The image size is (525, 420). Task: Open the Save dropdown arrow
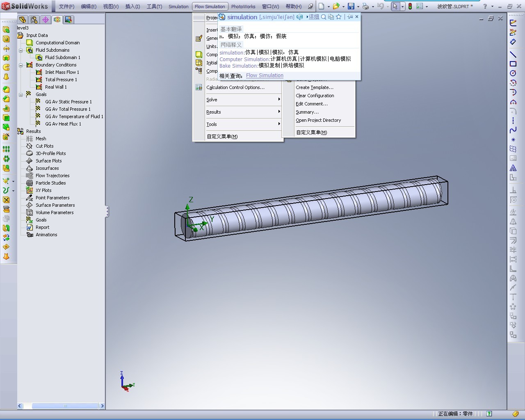pos(358,7)
